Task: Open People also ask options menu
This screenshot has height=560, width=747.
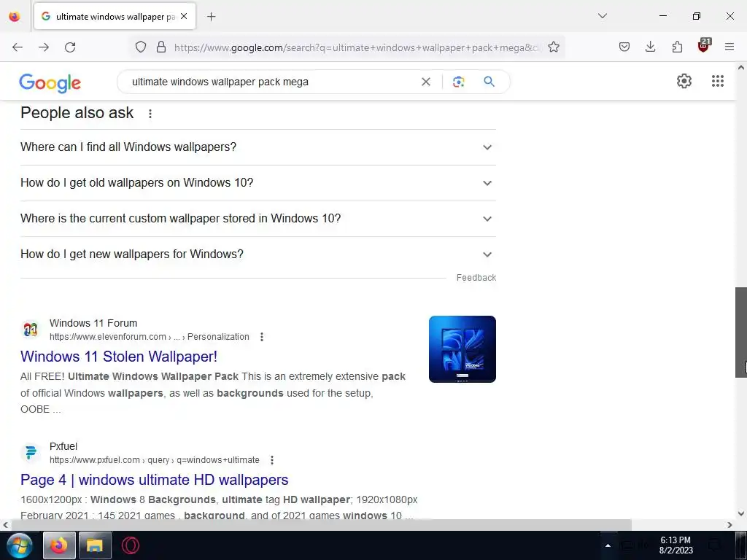Action: coord(150,114)
